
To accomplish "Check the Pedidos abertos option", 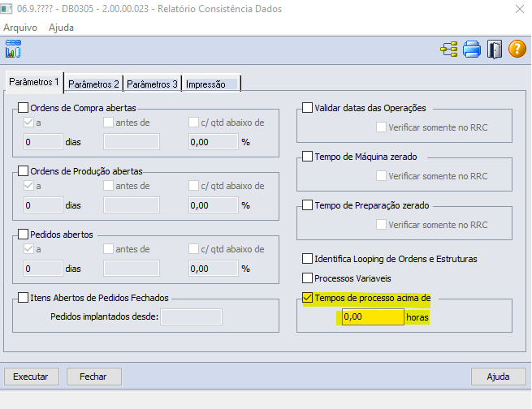I will [23, 235].
